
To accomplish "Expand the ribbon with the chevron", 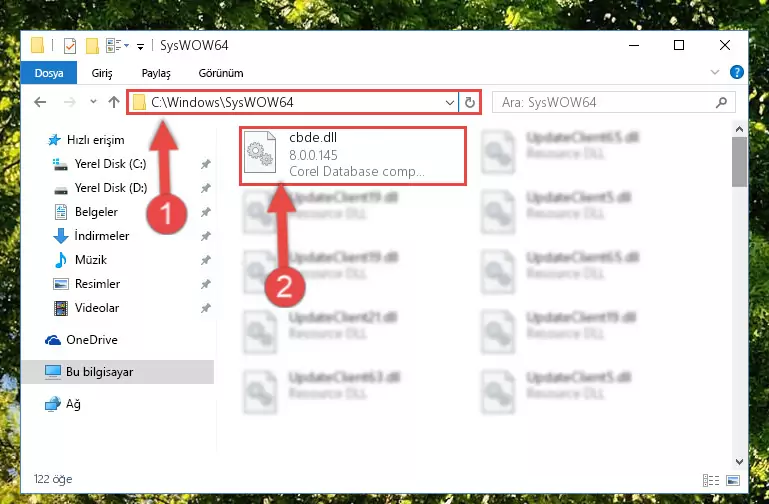I will [715, 73].
